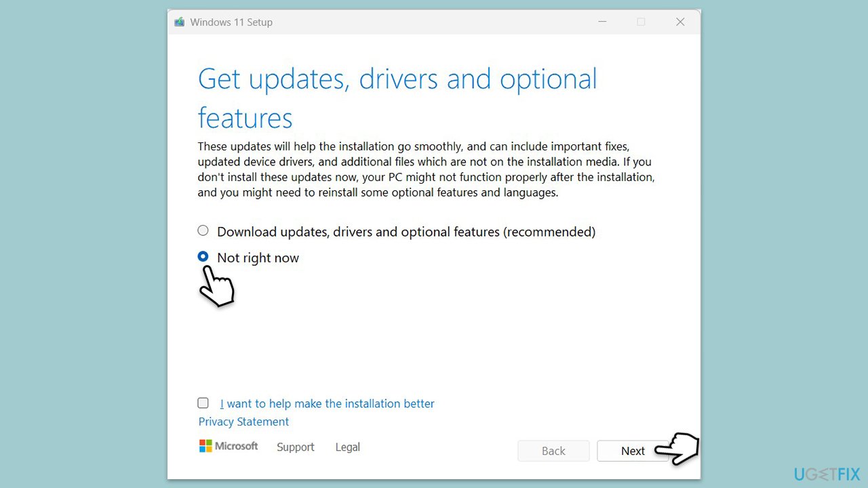The width and height of the screenshot is (868, 488).
Task: Minimize the Windows 11 Setup window
Action: point(602,22)
